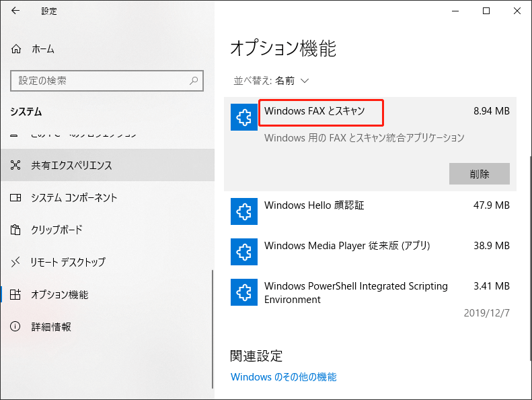
Task: Select Windows PowerShell Integrated Scripting Environment entry
Action: coord(370,299)
